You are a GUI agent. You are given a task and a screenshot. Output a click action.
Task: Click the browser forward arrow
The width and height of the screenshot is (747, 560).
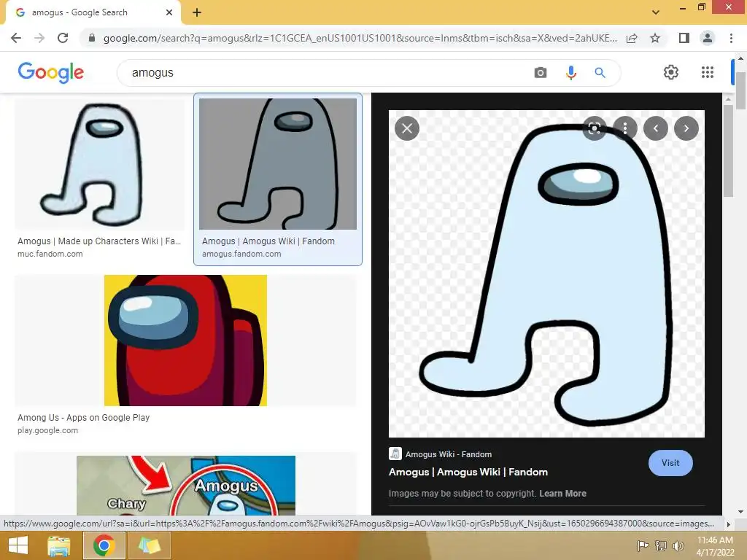39,38
